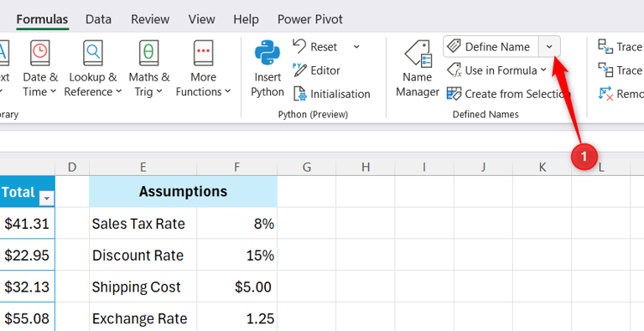644x331 pixels.
Task: Select column I header
Action: click(x=424, y=167)
